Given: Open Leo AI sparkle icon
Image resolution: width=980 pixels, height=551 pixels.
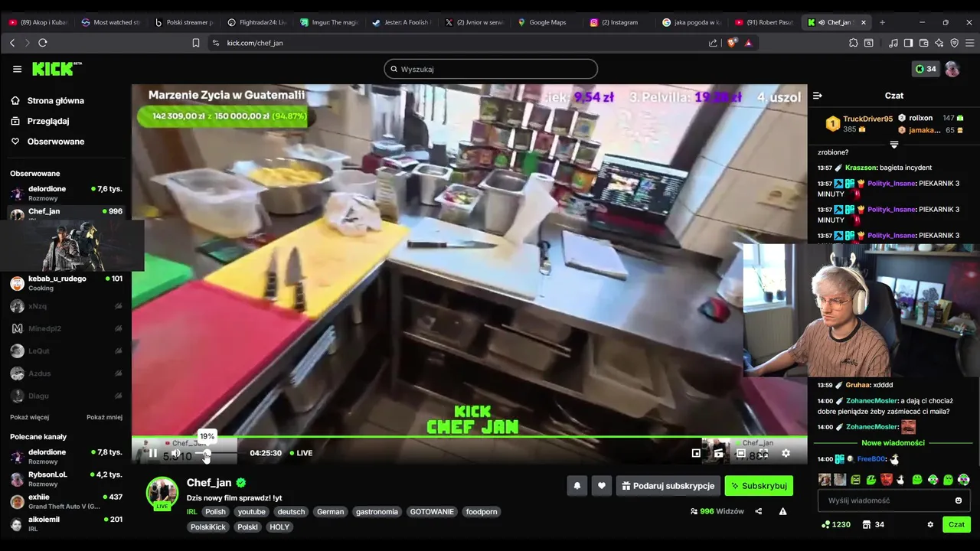Looking at the screenshot, I should (x=939, y=43).
